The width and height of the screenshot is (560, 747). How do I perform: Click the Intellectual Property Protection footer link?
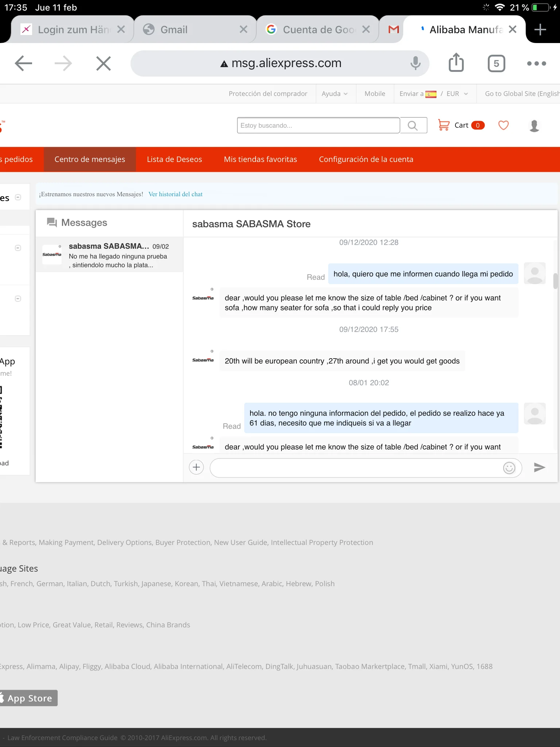322,542
